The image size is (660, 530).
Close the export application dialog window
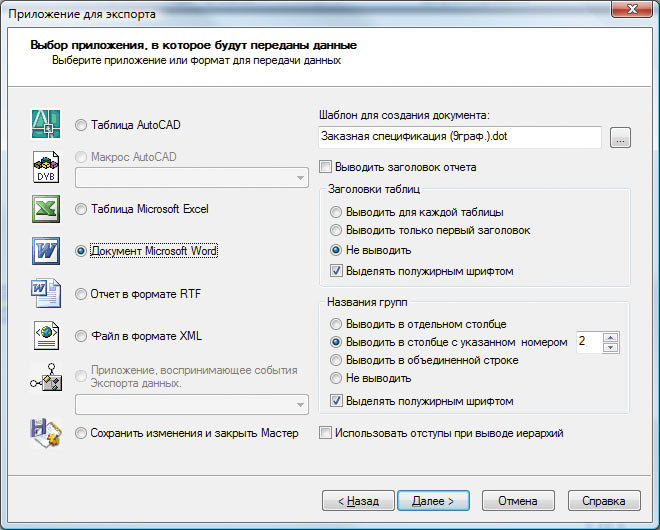tap(628, 10)
